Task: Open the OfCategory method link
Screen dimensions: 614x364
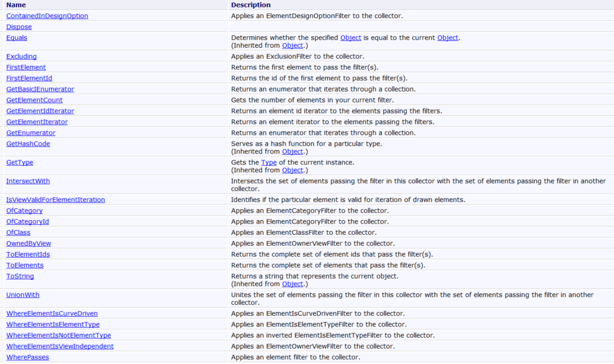Action: 24,211
